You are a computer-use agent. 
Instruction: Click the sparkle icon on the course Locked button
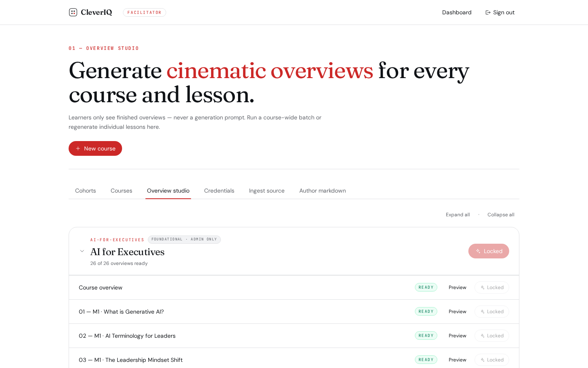pos(478,251)
